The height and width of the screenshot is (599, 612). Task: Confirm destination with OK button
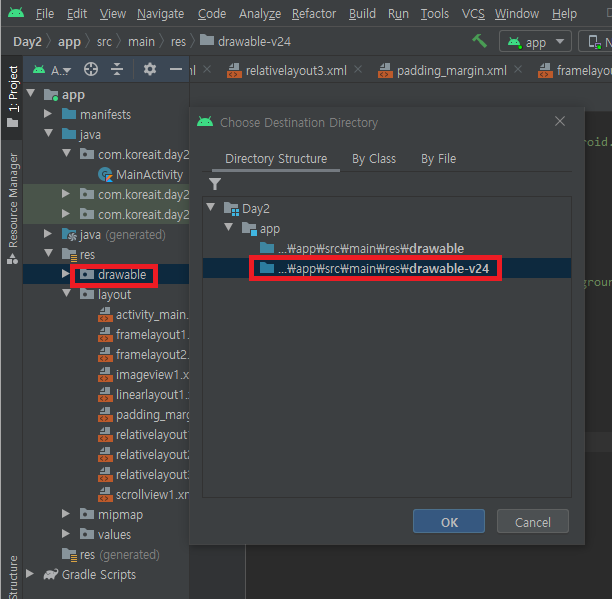(x=449, y=522)
